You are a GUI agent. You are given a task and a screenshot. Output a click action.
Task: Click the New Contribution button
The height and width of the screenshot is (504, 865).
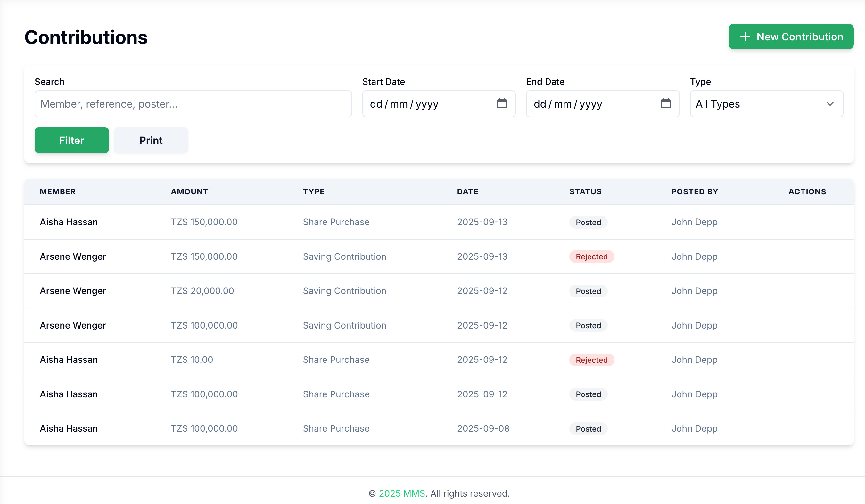click(791, 37)
